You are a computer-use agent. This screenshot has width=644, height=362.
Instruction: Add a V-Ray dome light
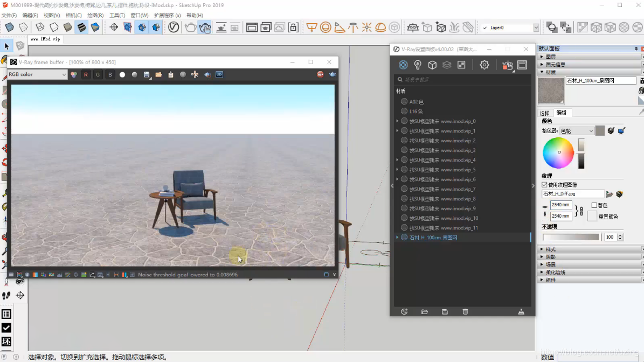tap(380, 27)
